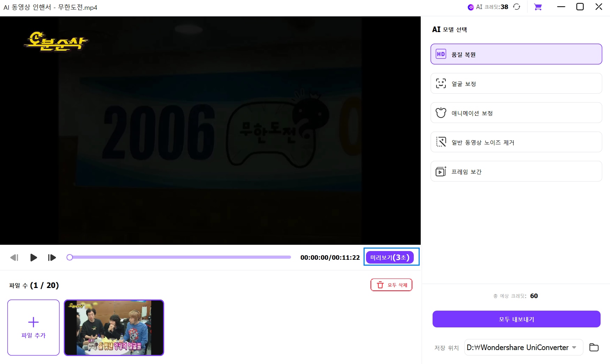Select the 무한도전 video thumbnail
The height and width of the screenshot is (364, 610).
pos(114,327)
